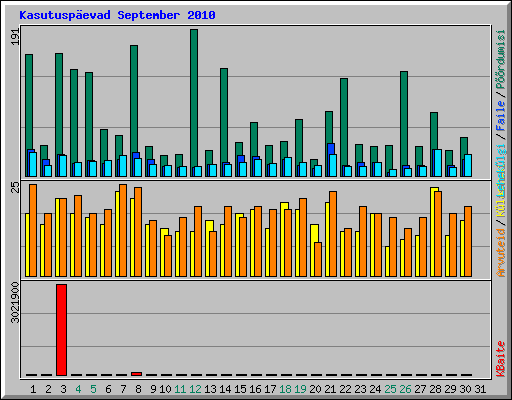Select day label 2 on the x-axis

tap(48, 389)
